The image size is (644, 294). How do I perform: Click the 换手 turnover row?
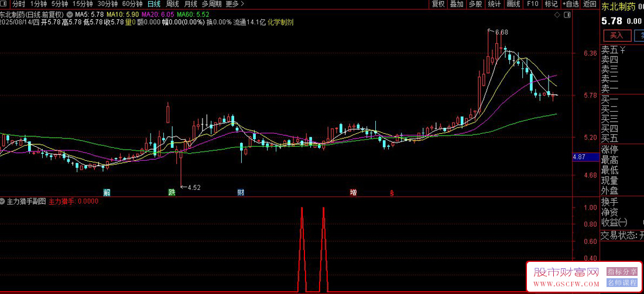pos(622,202)
